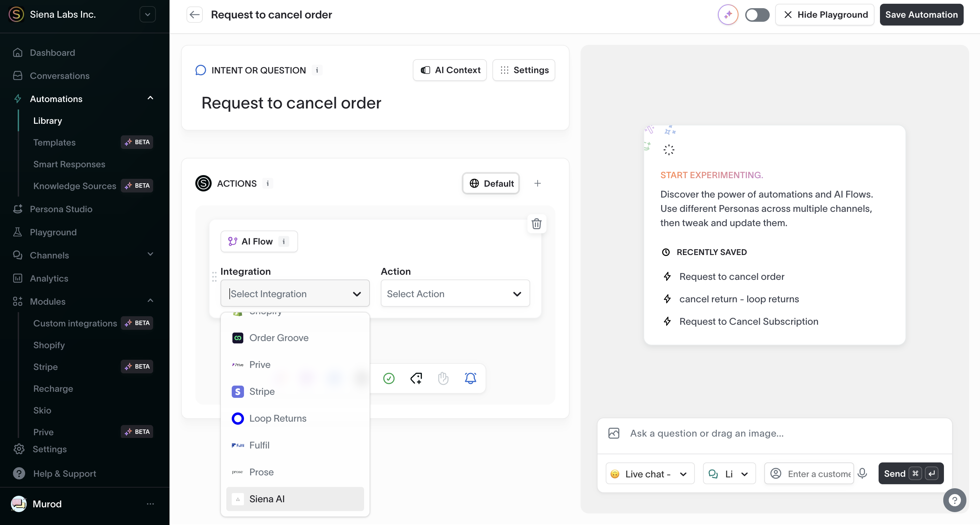Select Library under Automations
The width and height of the screenshot is (980, 525).
[48, 120]
